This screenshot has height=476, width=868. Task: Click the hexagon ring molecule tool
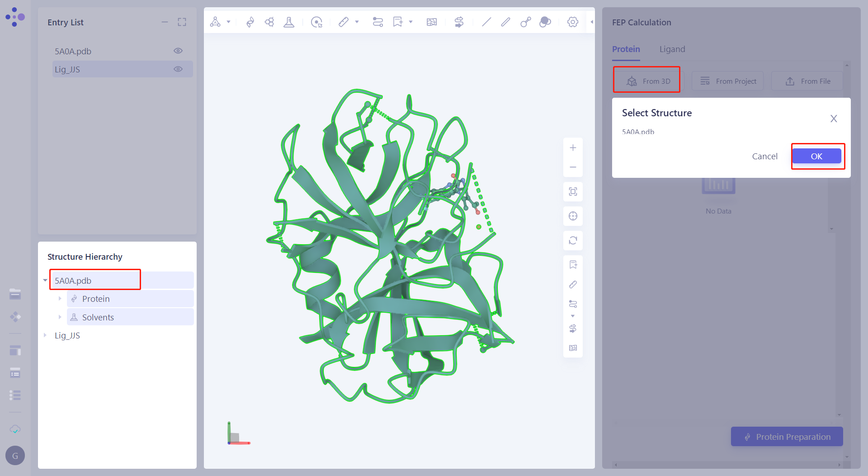point(269,22)
